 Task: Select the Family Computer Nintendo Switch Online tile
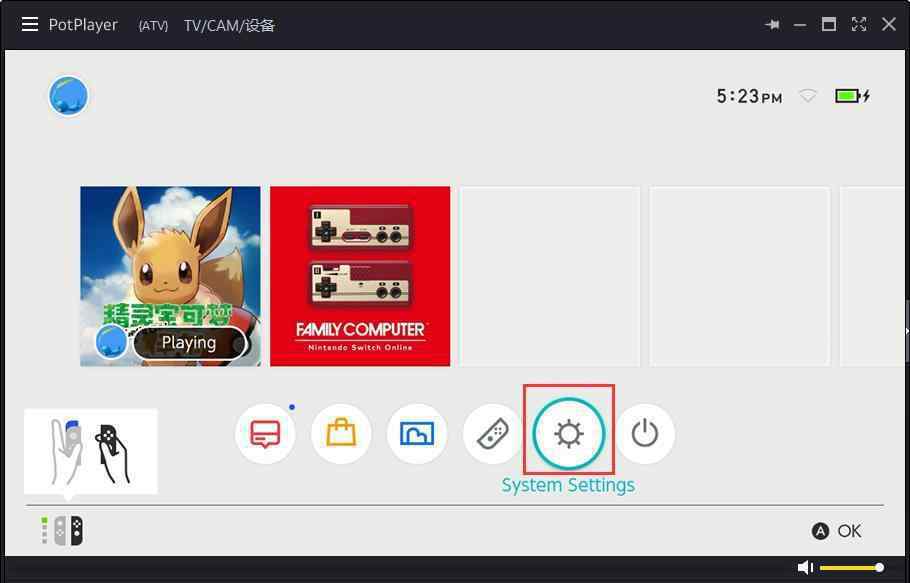click(x=360, y=276)
